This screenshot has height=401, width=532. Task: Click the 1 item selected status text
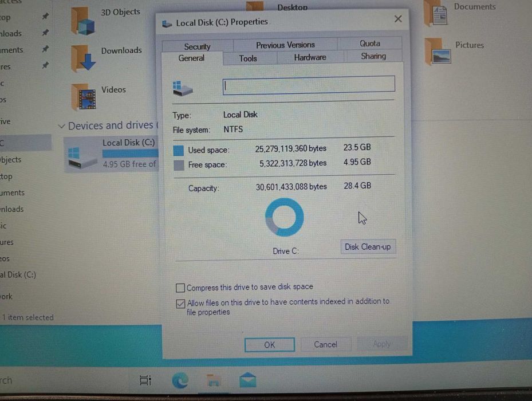[x=28, y=317]
